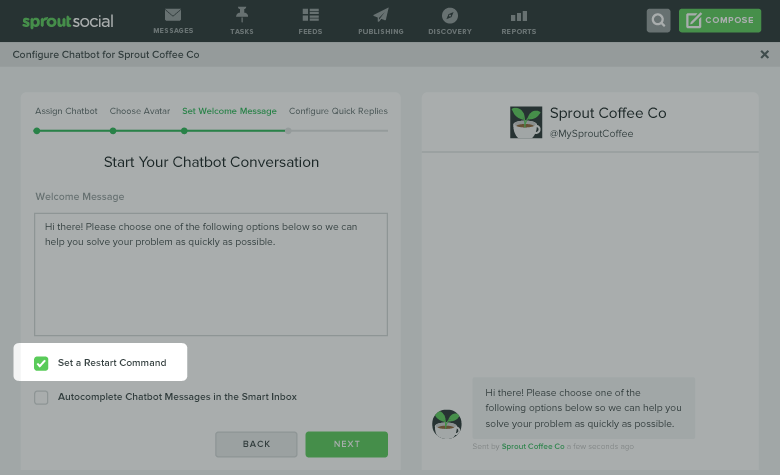Viewport: 780px width, 475px height.
Task: Open the Publishing paper plane icon
Action: pyautogui.click(x=381, y=15)
